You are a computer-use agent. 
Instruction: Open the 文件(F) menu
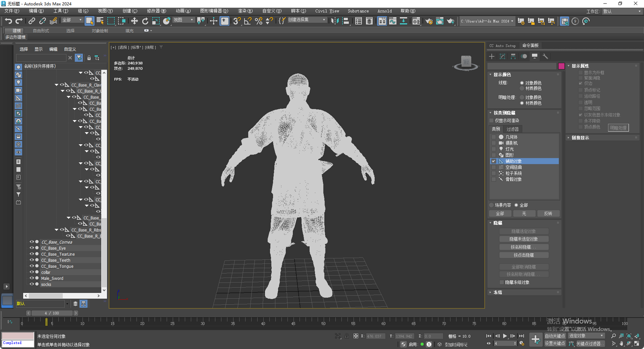coord(12,11)
